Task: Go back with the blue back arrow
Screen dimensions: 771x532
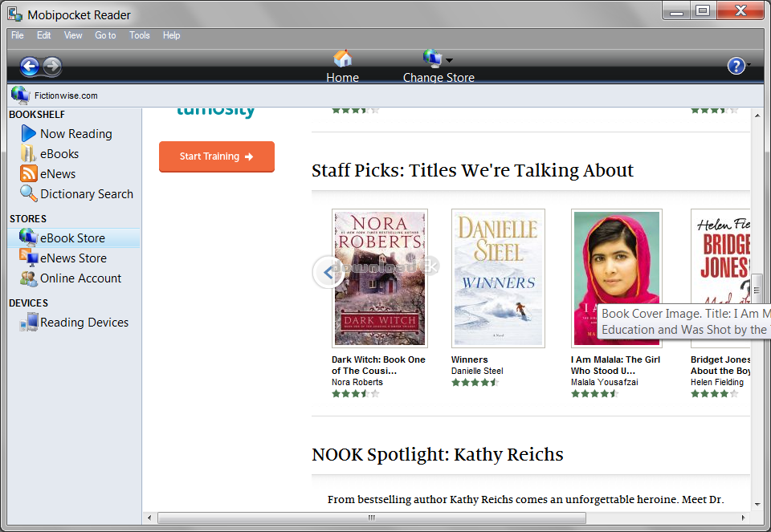Action: tap(30, 66)
